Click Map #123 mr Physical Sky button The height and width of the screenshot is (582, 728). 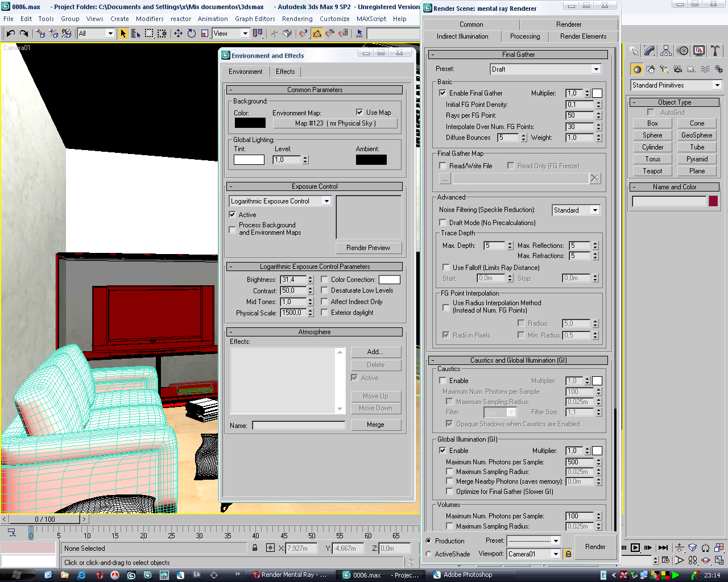[x=335, y=123]
